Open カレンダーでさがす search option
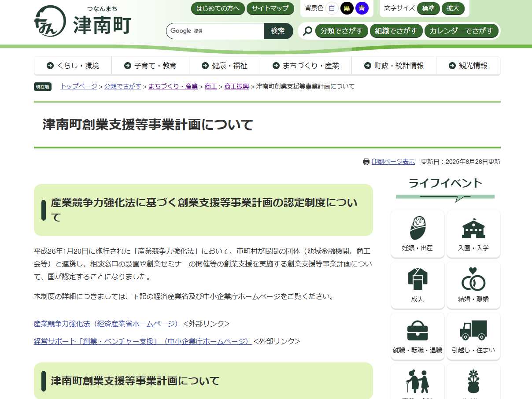The height and width of the screenshot is (399, 532). pyautogui.click(x=462, y=31)
